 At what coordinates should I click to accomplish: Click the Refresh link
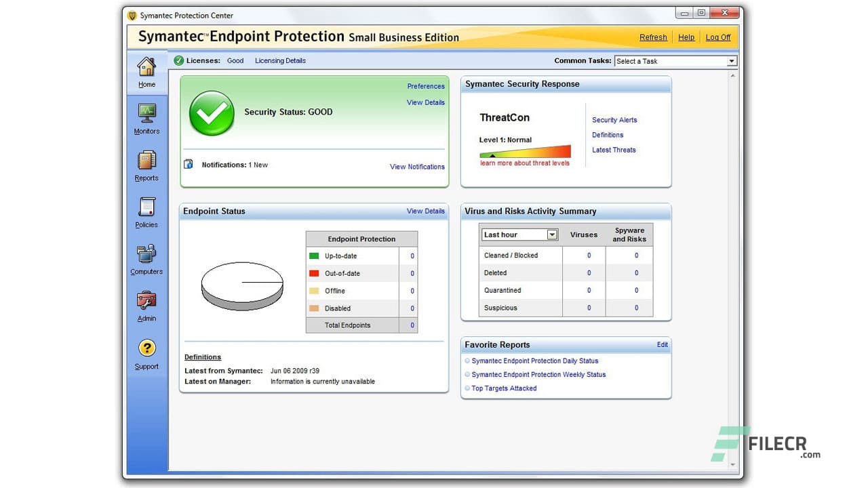coord(652,37)
